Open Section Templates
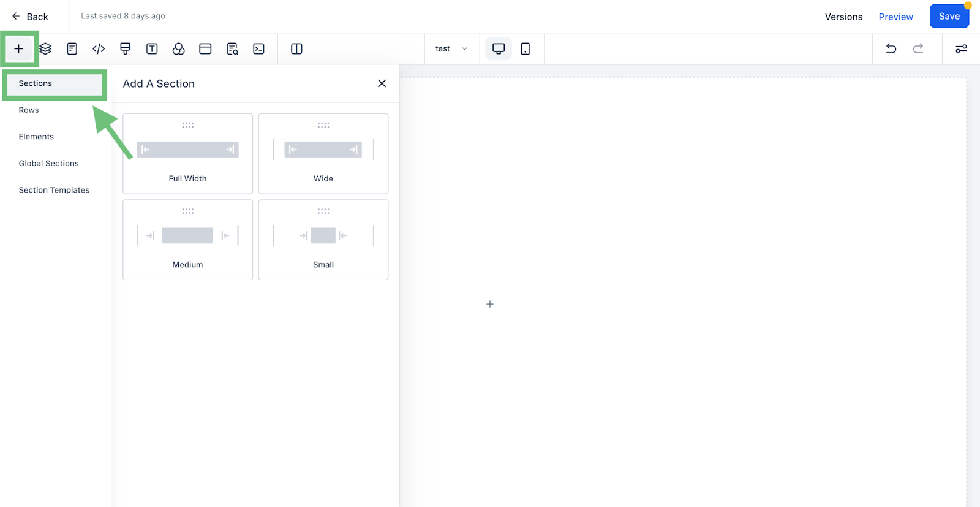This screenshot has height=507, width=980. (54, 190)
